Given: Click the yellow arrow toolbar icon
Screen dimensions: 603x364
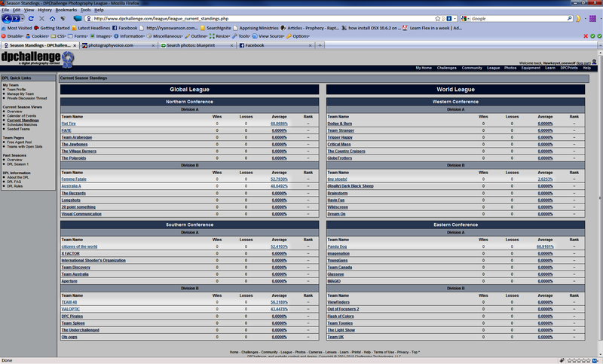Looking at the screenshot, I should pos(578,18).
